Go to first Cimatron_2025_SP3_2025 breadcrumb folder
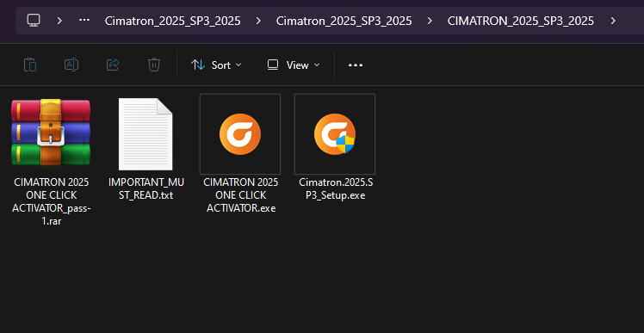 click(x=172, y=21)
